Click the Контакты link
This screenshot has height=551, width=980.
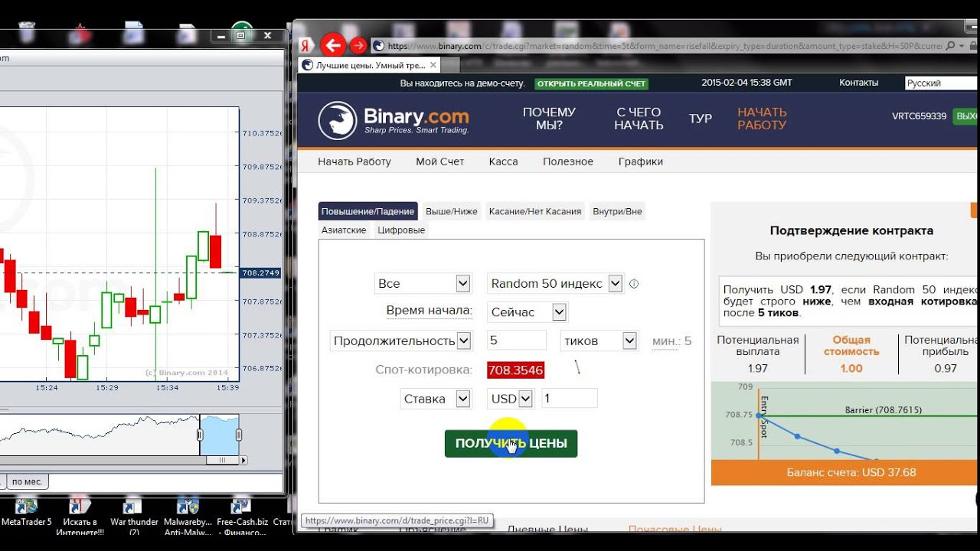(x=859, y=83)
